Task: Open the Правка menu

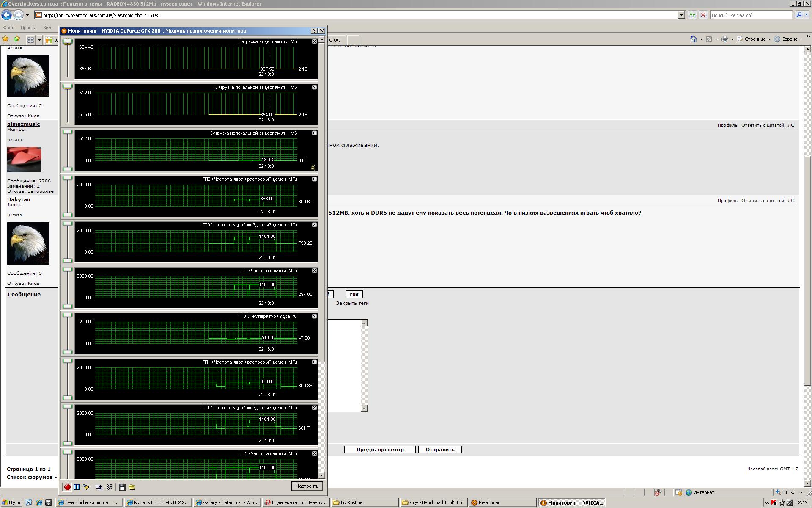Action: [x=28, y=28]
